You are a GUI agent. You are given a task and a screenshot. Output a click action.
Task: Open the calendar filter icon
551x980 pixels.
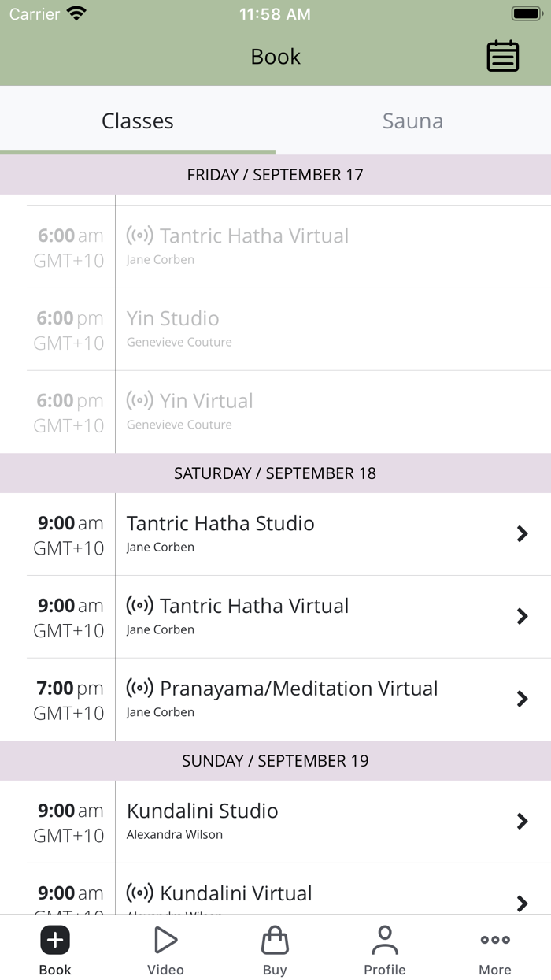[x=502, y=56]
